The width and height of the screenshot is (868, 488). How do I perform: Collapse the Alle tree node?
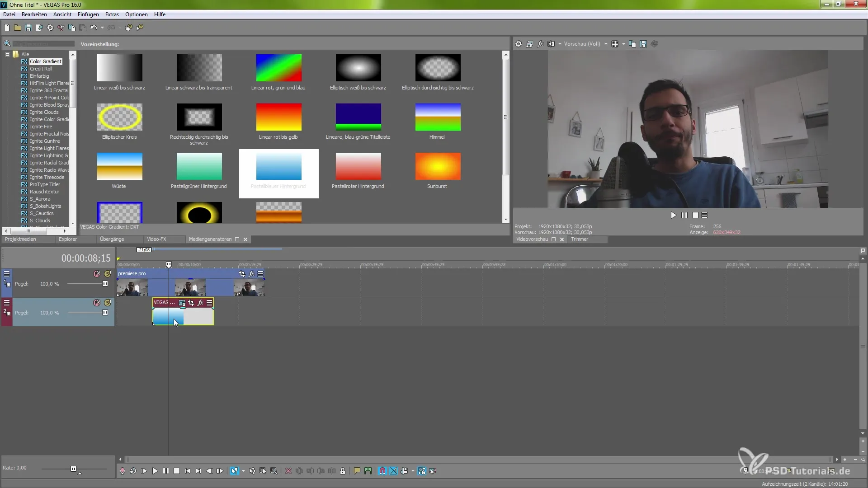click(8, 54)
